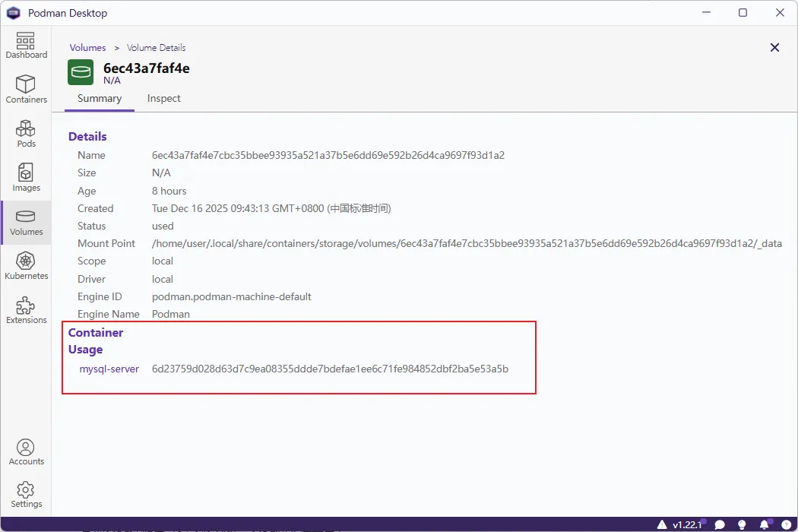The image size is (798, 532).
Task: Open the Dashboard from the sidebar
Action: coord(26,46)
